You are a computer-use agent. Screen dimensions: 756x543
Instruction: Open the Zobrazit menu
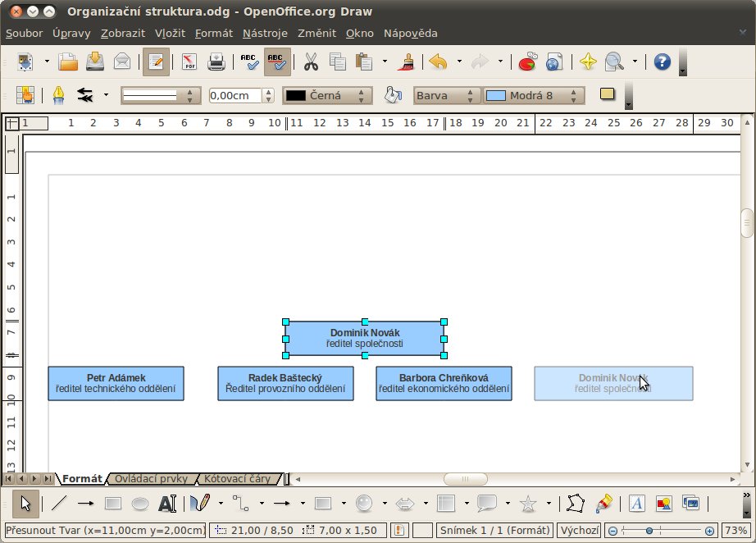(x=123, y=34)
